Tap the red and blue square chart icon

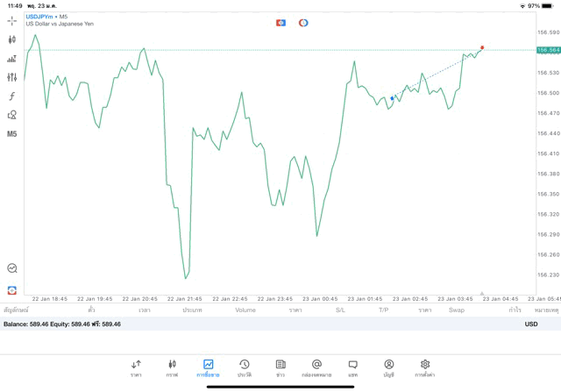point(280,22)
